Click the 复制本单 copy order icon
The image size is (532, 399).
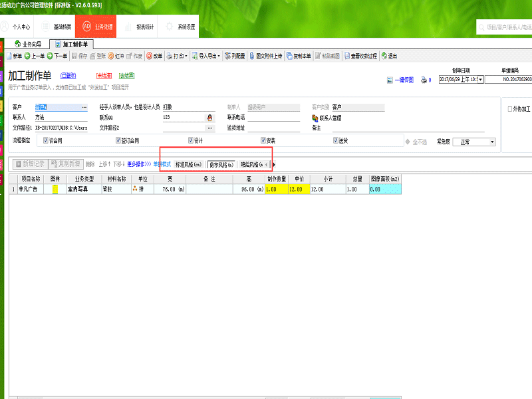(297, 56)
